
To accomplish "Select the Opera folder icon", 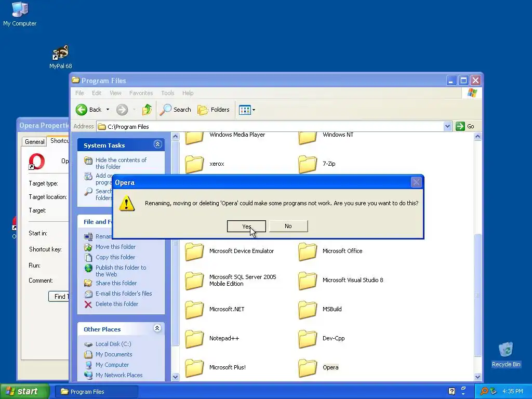I will tap(308, 368).
